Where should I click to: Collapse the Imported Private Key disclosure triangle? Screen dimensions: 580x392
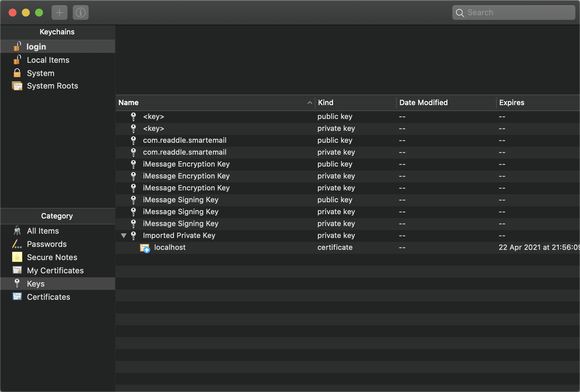coord(124,236)
